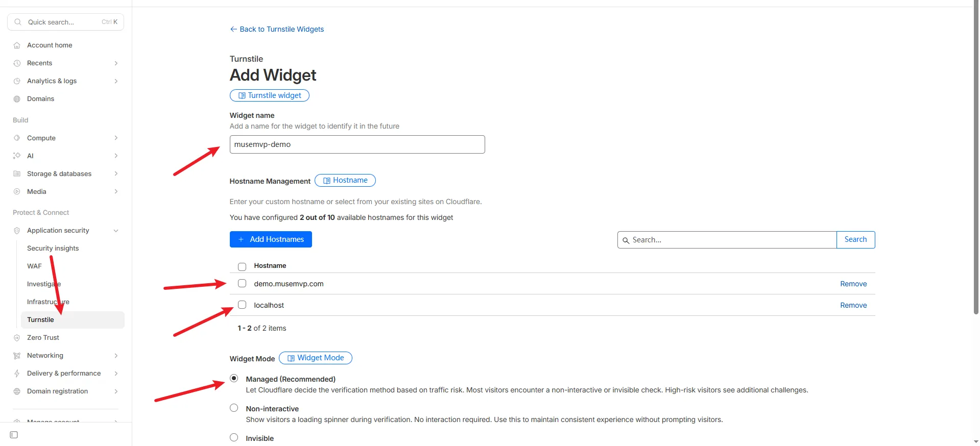The width and height of the screenshot is (980, 446).
Task: Go to Security insights page
Action: tap(53, 249)
